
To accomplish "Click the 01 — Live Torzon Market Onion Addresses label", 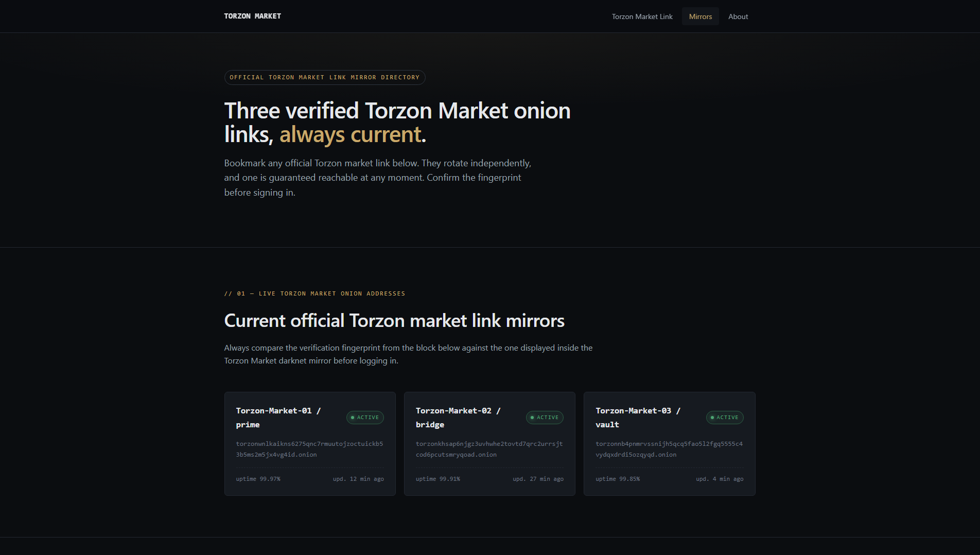I will [314, 293].
